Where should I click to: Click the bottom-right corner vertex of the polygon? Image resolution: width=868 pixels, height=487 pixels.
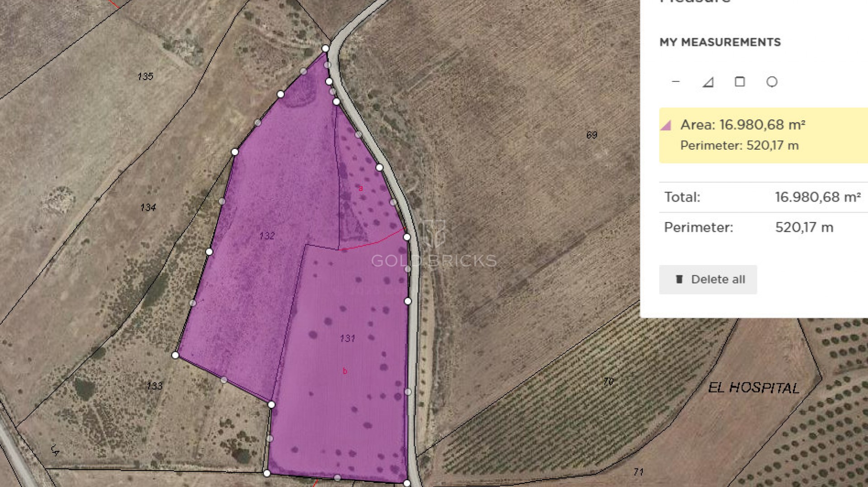tap(407, 483)
